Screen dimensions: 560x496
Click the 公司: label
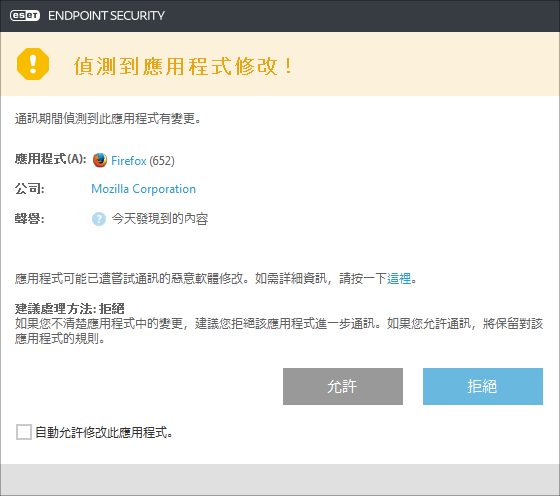click(29, 189)
